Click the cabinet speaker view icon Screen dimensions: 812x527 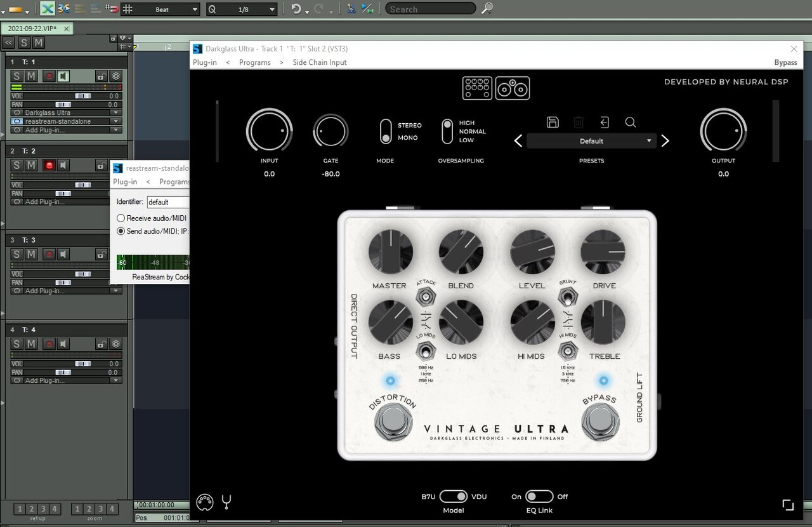tap(513, 88)
